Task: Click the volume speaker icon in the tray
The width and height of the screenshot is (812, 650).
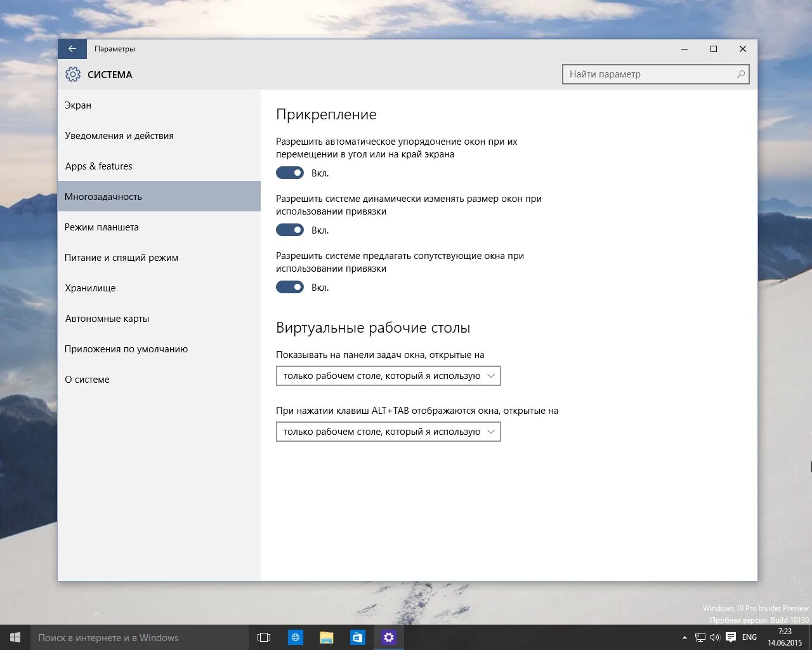Action: point(715,637)
